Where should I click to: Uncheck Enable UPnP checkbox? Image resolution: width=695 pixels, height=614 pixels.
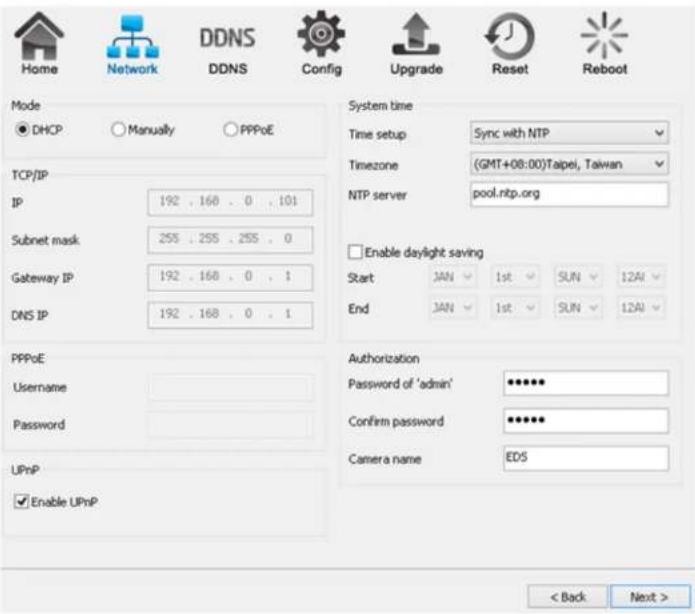(x=21, y=501)
